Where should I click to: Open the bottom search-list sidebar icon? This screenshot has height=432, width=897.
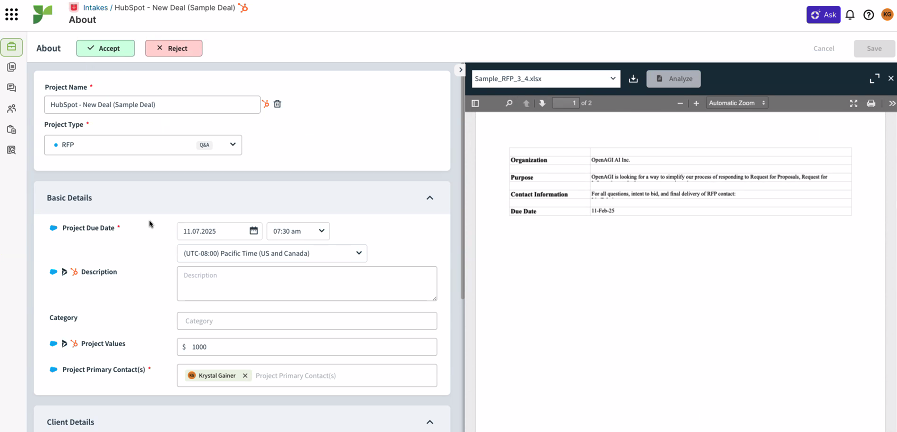[x=11, y=150]
